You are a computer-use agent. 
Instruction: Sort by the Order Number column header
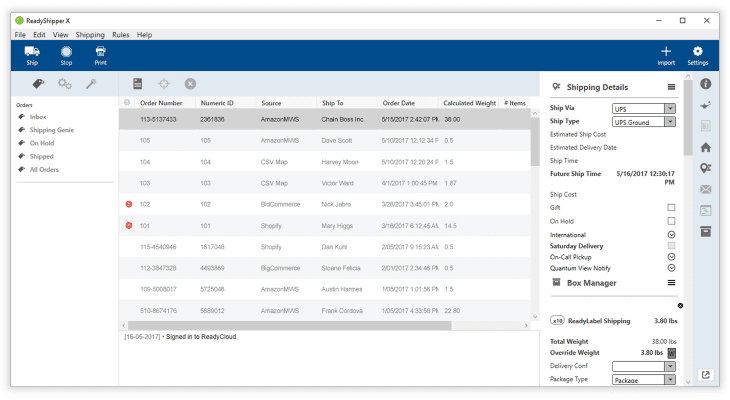[161, 103]
